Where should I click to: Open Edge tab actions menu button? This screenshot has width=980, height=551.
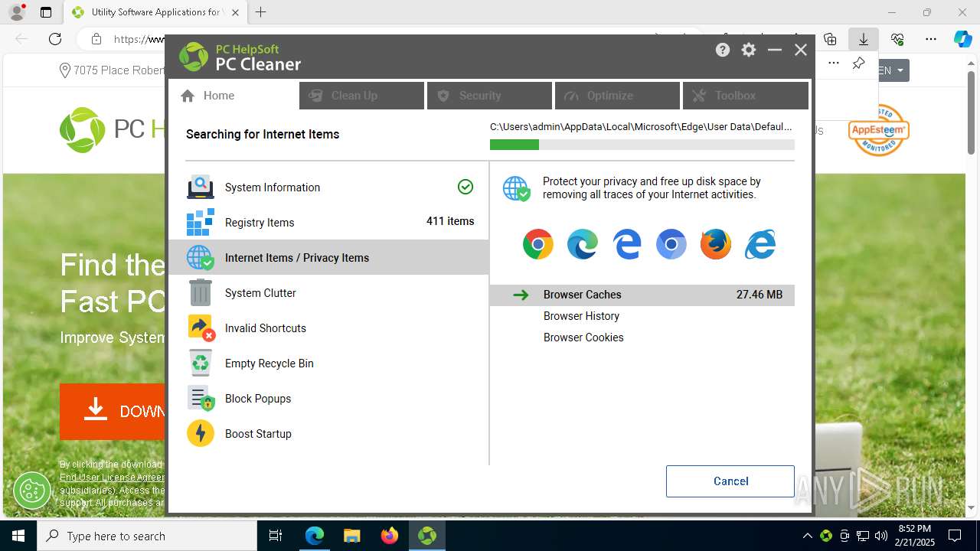(46, 12)
